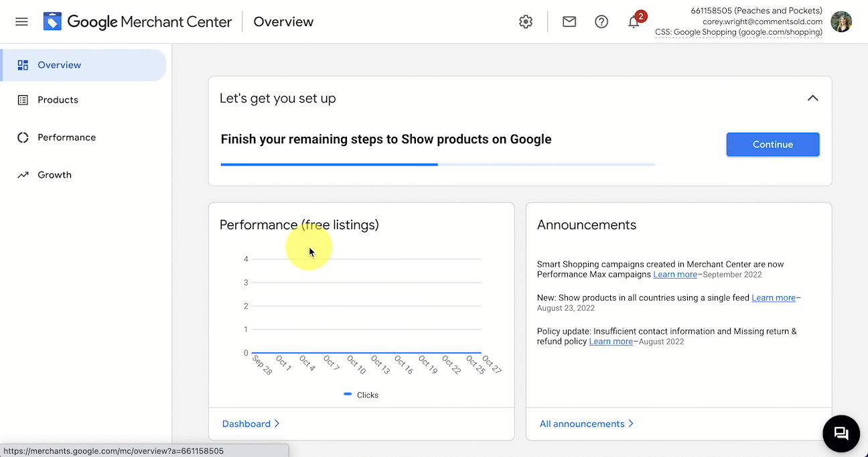868x457 pixels.
Task: Click the Announcements heading
Action: coord(587,225)
